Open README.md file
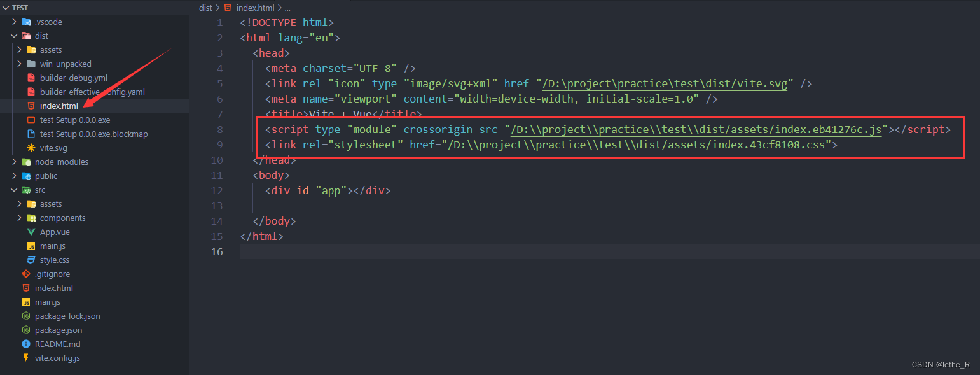The image size is (980, 375). pos(58,344)
